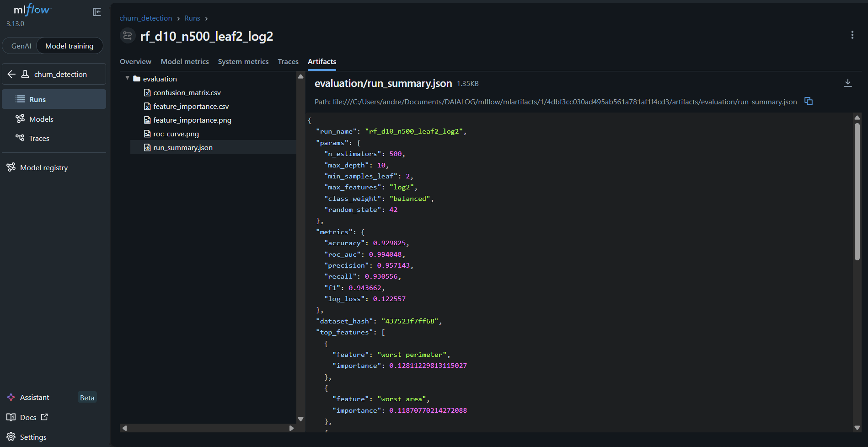Viewport: 868px width, 447px height.
Task: Click the Traces icon in sidebar
Action: pyautogui.click(x=20, y=138)
